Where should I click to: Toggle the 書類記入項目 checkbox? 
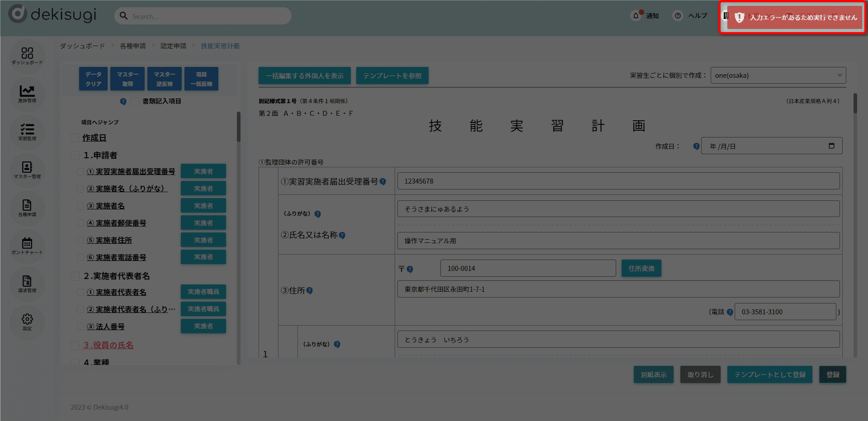click(135, 102)
